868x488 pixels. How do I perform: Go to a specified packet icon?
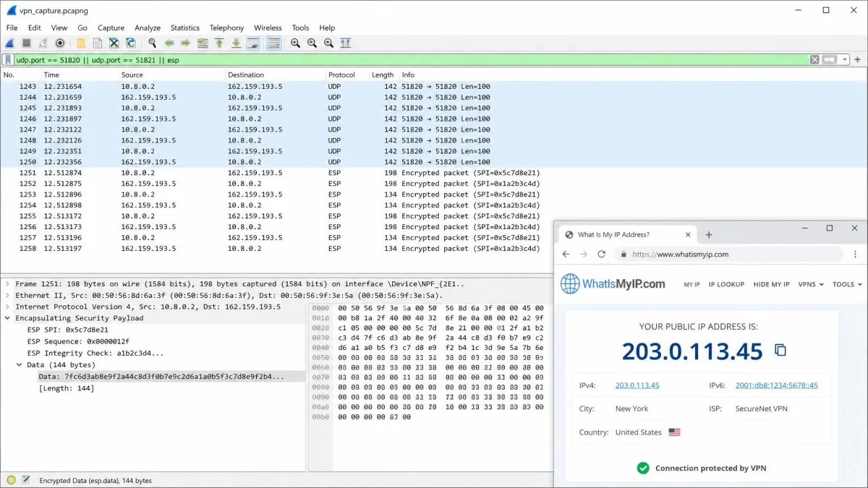coord(203,43)
